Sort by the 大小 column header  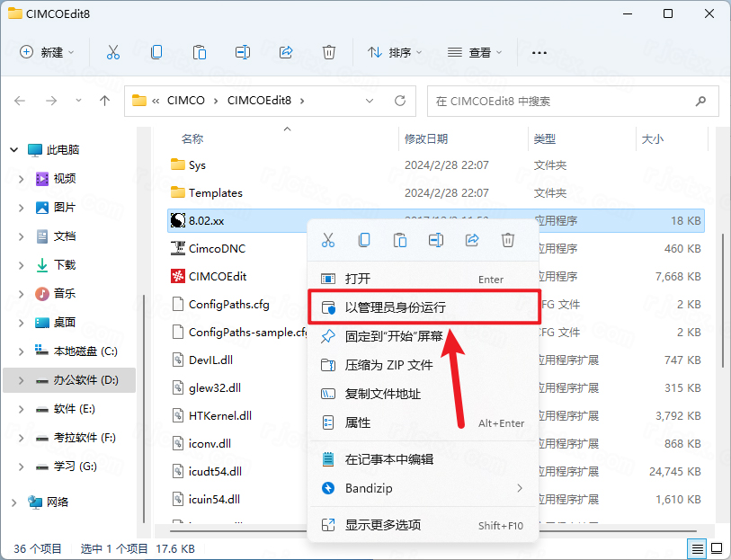(x=653, y=138)
